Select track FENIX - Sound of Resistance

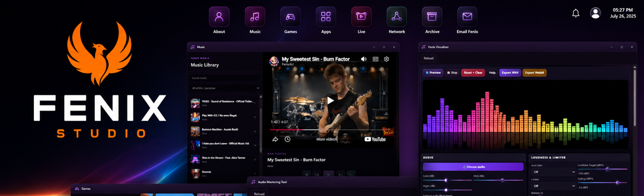(x=224, y=103)
